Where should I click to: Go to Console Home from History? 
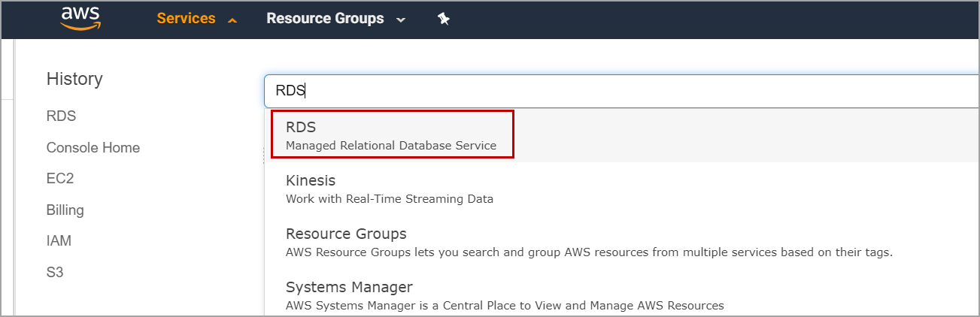pos(93,148)
